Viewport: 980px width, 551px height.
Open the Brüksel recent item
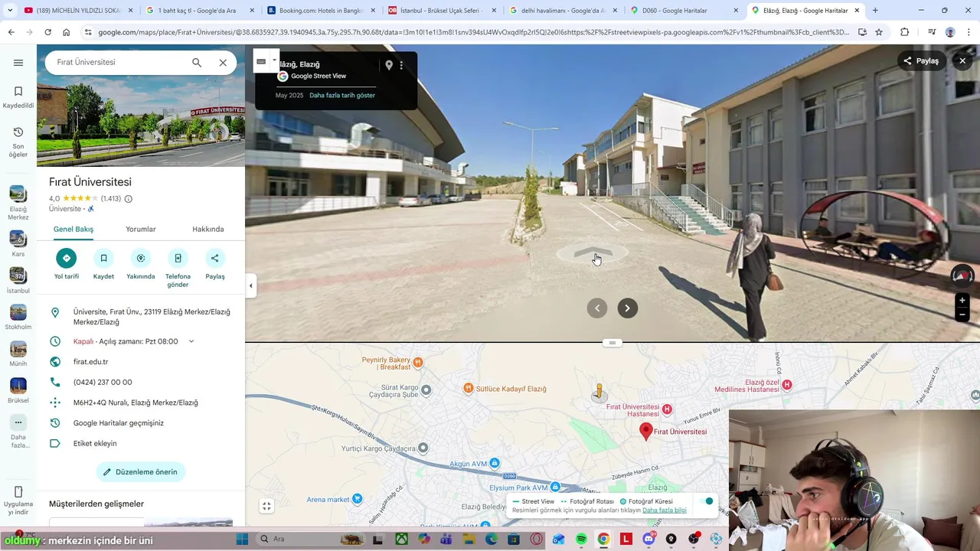pos(18,390)
